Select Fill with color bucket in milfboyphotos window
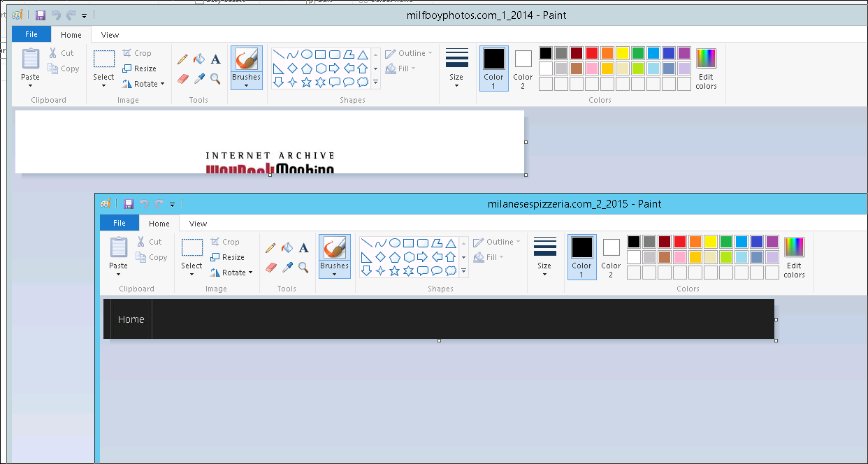 (x=198, y=59)
